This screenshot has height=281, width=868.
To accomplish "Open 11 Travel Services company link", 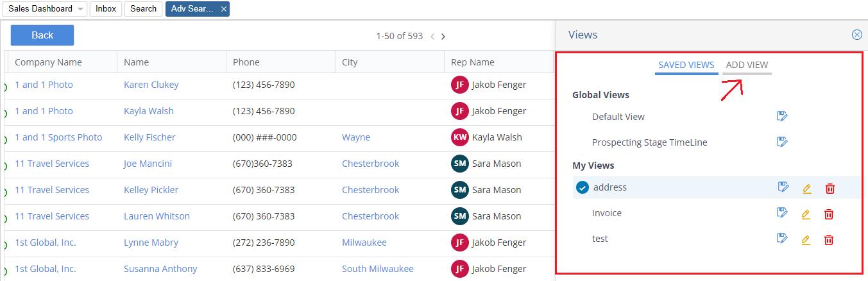I will (x=52, y=164).
